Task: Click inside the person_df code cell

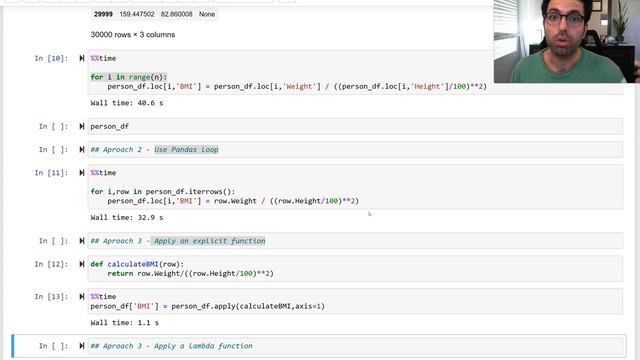Action: (x=355, y=127)
